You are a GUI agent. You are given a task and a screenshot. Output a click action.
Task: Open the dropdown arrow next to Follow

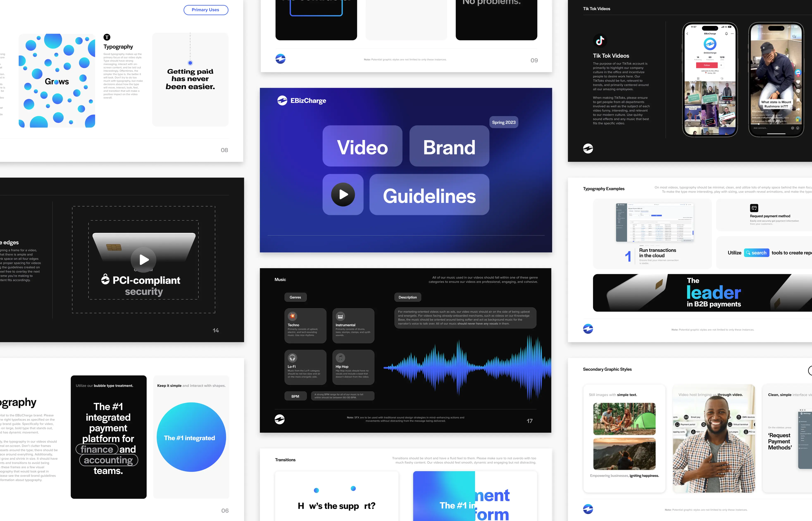coord(721,65)
